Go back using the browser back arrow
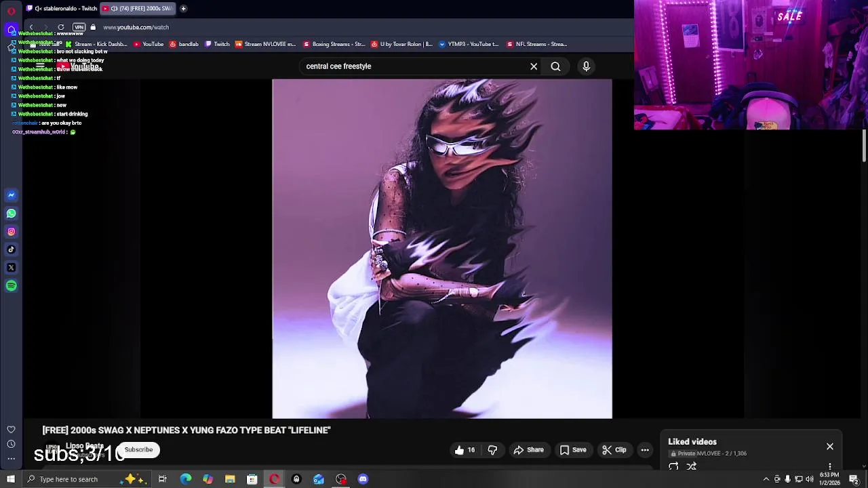 click(x=31, y=27)
